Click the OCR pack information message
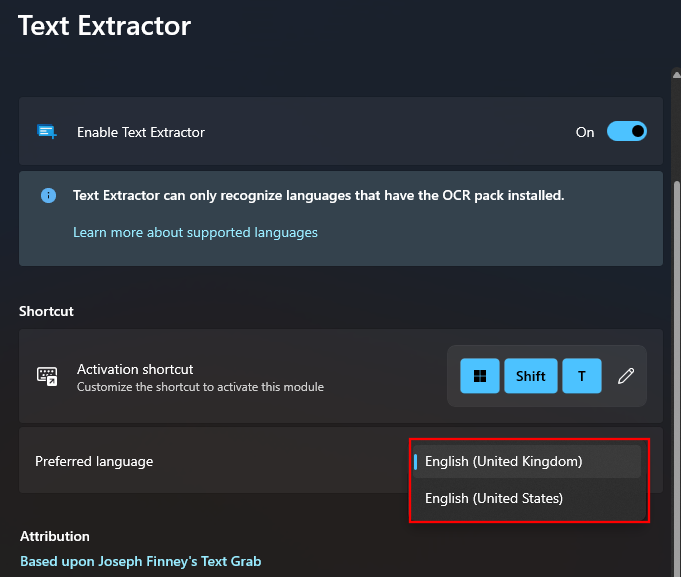The height and width of the screenshot is (577, 681). (318, 196)
